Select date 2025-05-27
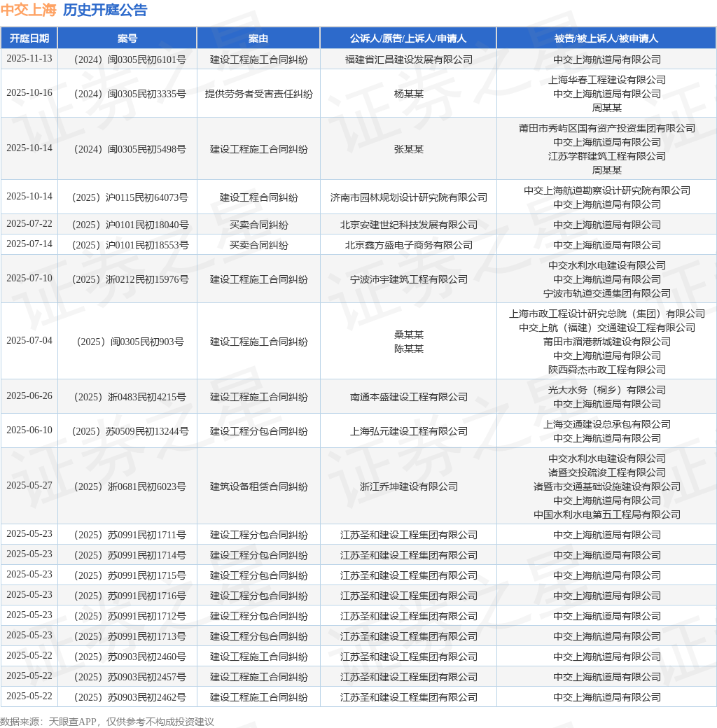This screenshot has width=717, height=728. pyautogui.click(x=29, y=486)
